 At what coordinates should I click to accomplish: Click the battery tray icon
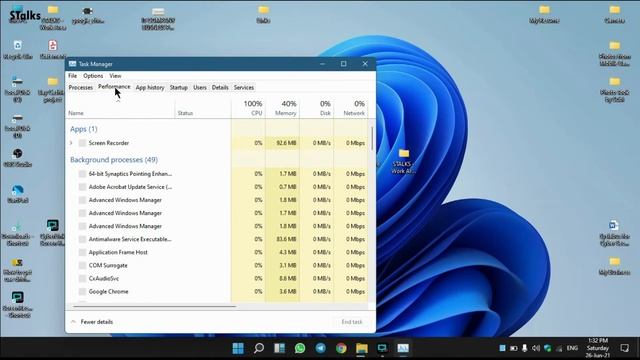pyautogui.click(x=514, y=348)
